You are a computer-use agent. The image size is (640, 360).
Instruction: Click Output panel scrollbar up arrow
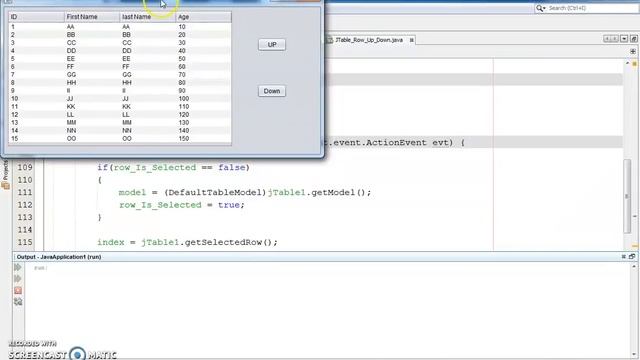[634, 267]
